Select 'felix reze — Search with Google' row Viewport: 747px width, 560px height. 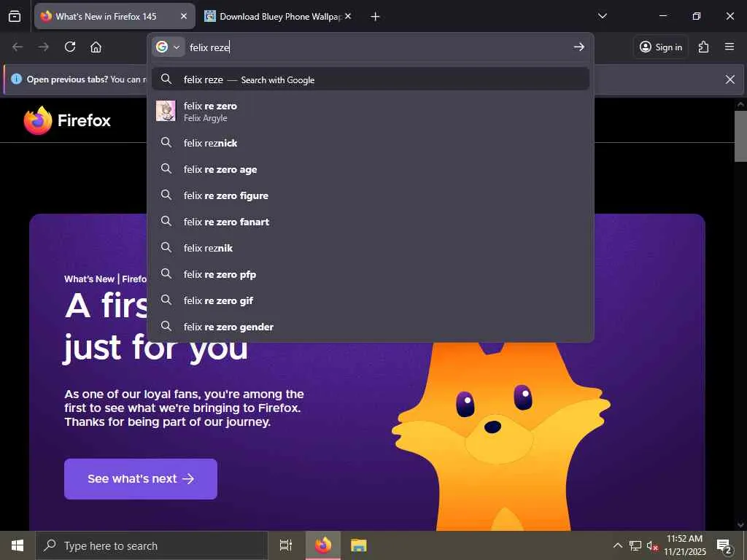371,79
